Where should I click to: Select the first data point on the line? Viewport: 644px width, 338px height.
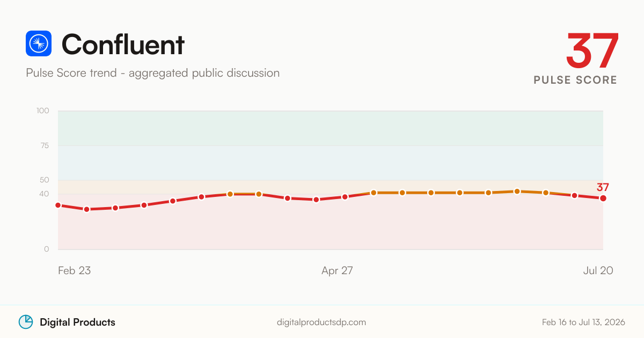pos(58,205)
